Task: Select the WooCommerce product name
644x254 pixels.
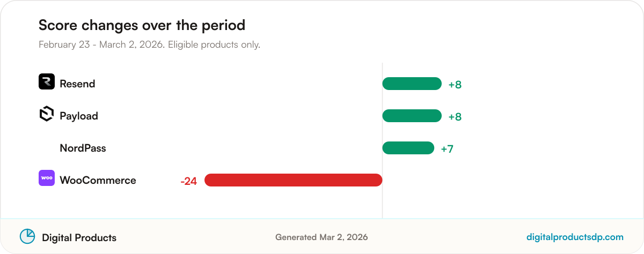Action: [98, 180]
